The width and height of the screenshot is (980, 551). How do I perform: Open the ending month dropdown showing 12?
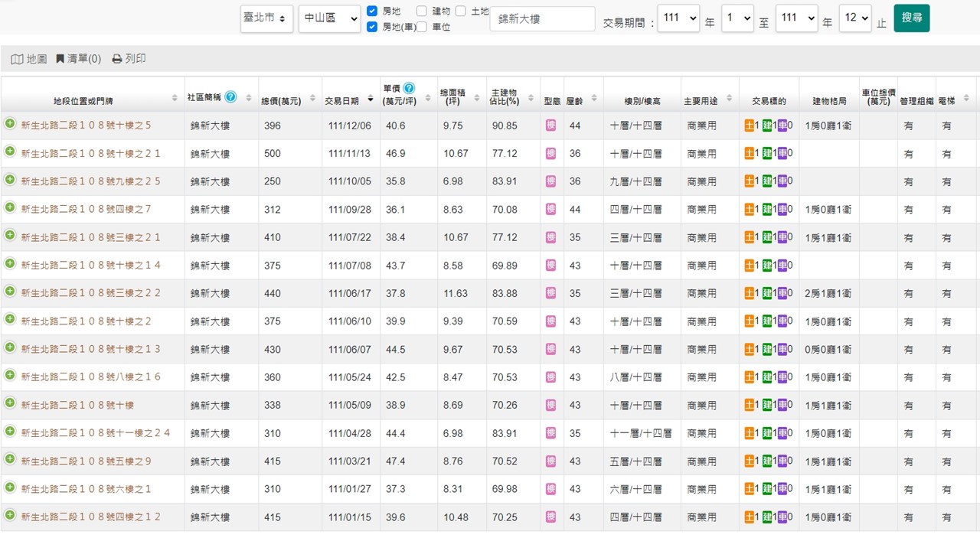(x=854, y=18)
